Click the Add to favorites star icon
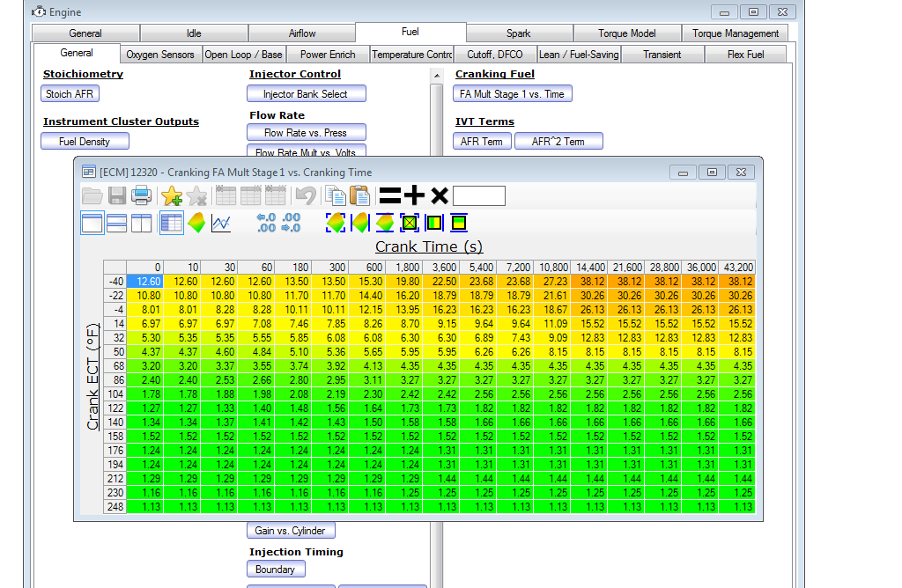902x588 pixels. [x=171, y=195]
